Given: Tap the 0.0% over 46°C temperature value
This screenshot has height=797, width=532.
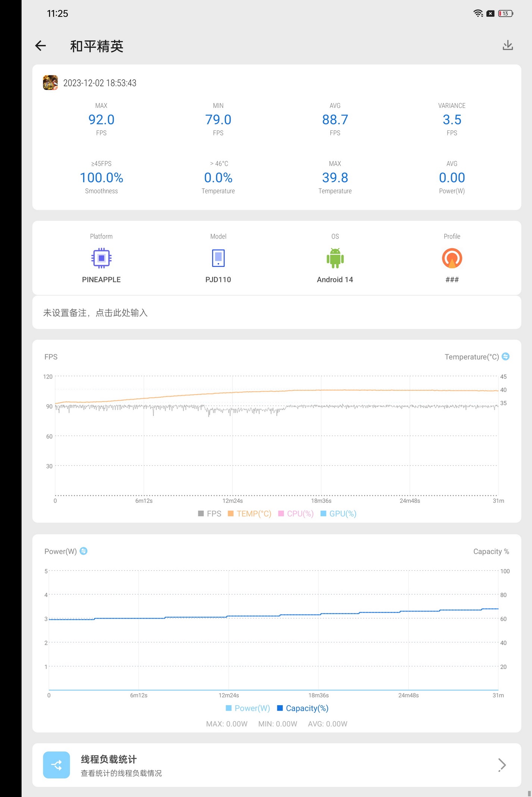Looking at the screenshot, I should tap(218, 178).
